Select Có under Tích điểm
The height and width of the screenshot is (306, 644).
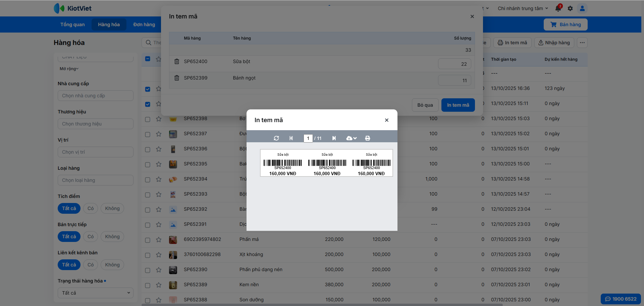[91, 208]
